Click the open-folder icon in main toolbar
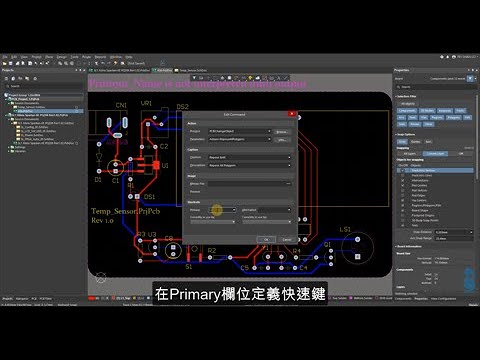The width and height of the screenshot is (480, 360). pos(5,63)
